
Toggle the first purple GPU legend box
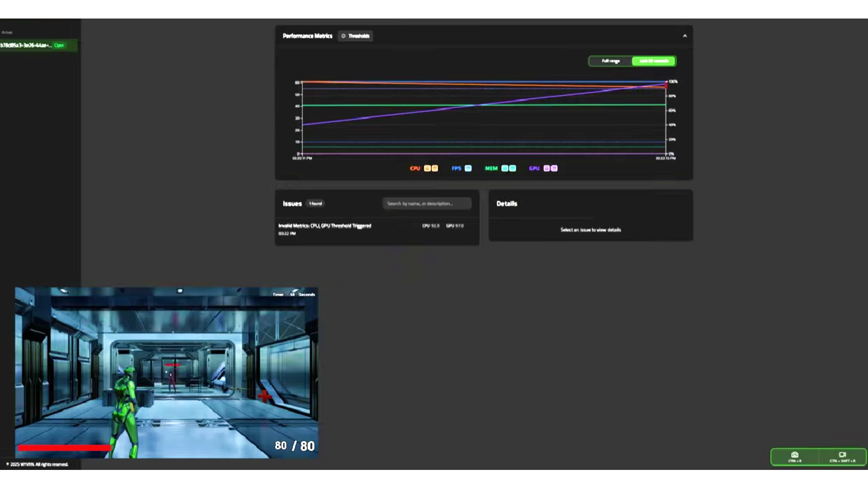[546, 169]
